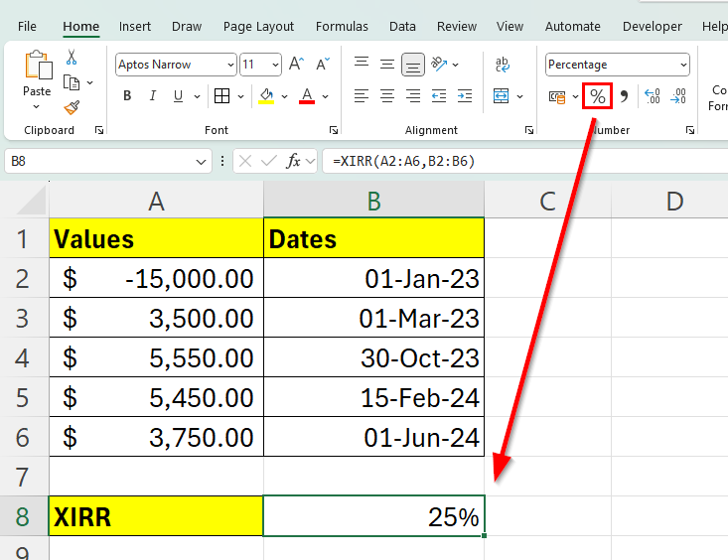Toggle Center horizontal alignment
The width and height of the screenshot is (728, 560).
coord(387,96)
